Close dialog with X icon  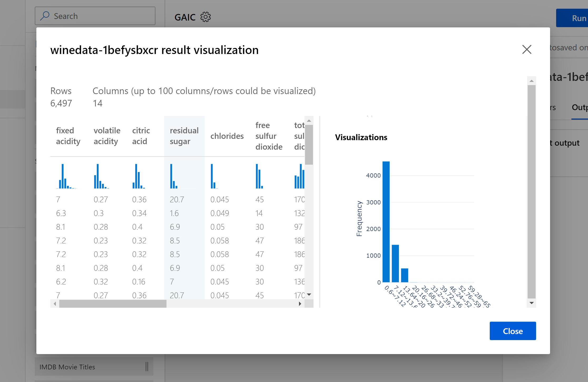(527, 49)
